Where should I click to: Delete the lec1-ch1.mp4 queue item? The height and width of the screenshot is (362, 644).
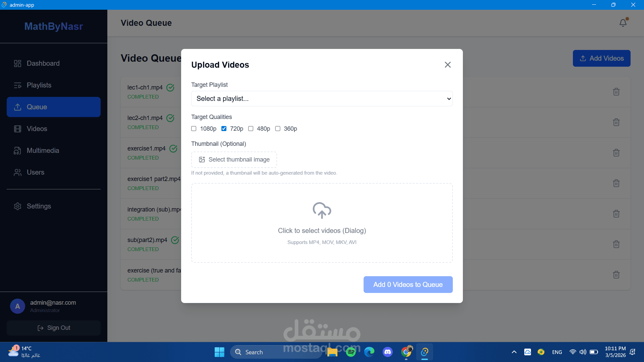click(x=616, y=92)
